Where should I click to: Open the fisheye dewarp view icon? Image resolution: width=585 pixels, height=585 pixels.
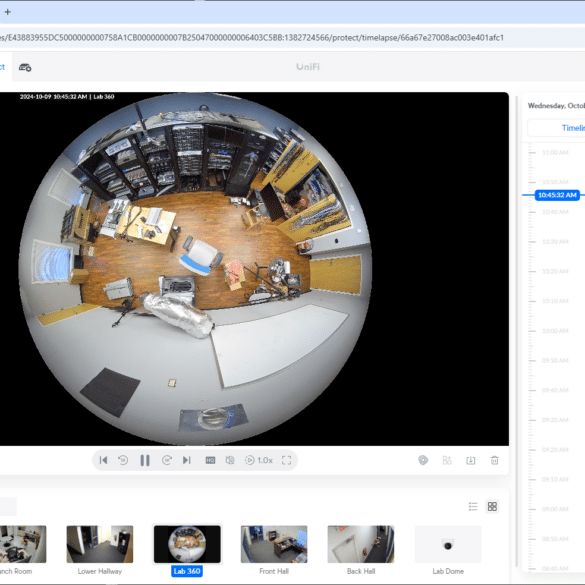coord(423,460)
